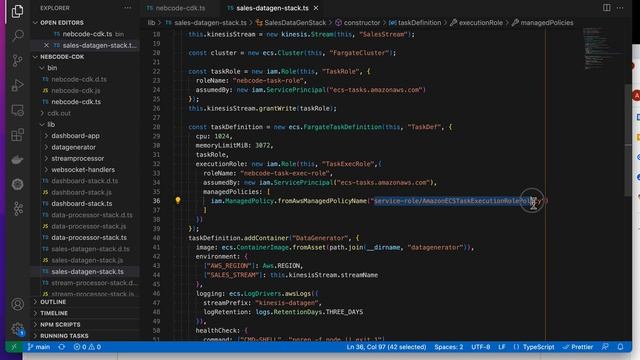The height and width of the screenshot is (360, 640).
Task: Open data-processor-stack.js file
Action: pos(89,226)
